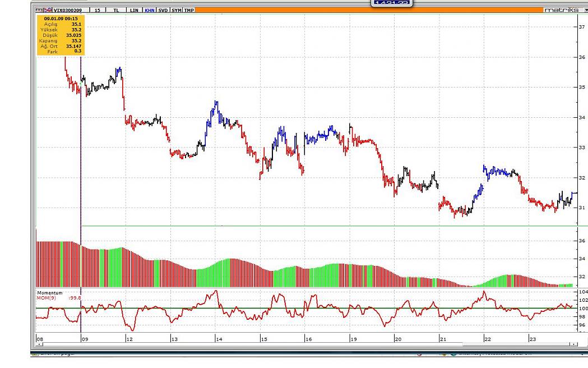588x368 pixels.
Task: Open the TMP template menu
Action: (189, 10)
